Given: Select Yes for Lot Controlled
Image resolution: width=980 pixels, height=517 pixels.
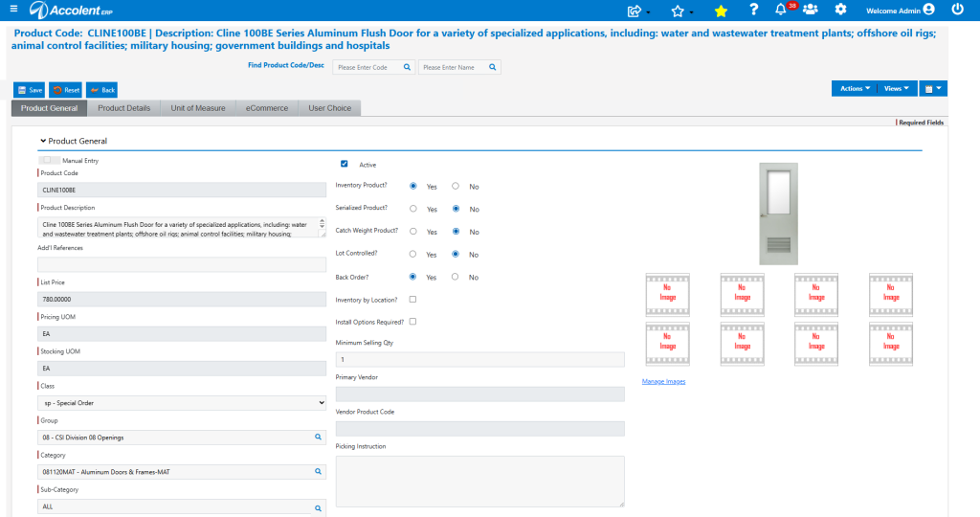Looking at the screenshot, I should (412, 255).
